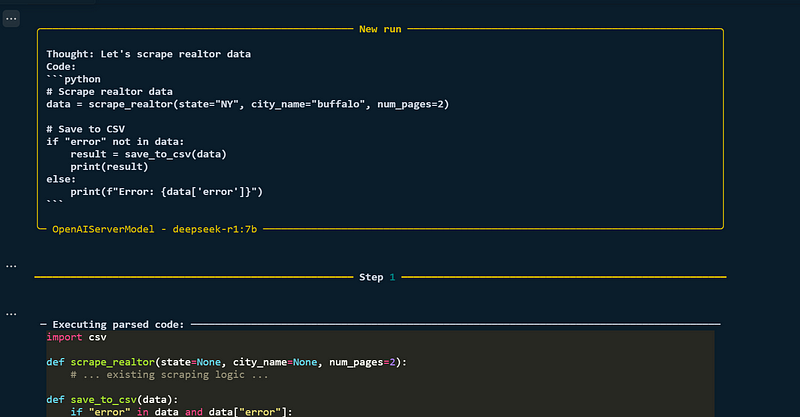Screen dimensions: 800x417
Task: Select "result = save_to_csv(data)" line
Action: (148, 154)
